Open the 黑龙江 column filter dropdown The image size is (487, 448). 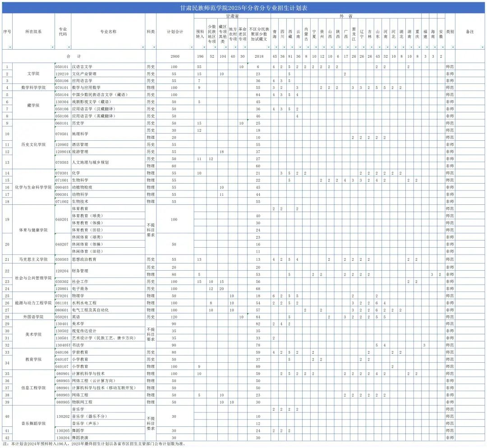pos(356,47)
